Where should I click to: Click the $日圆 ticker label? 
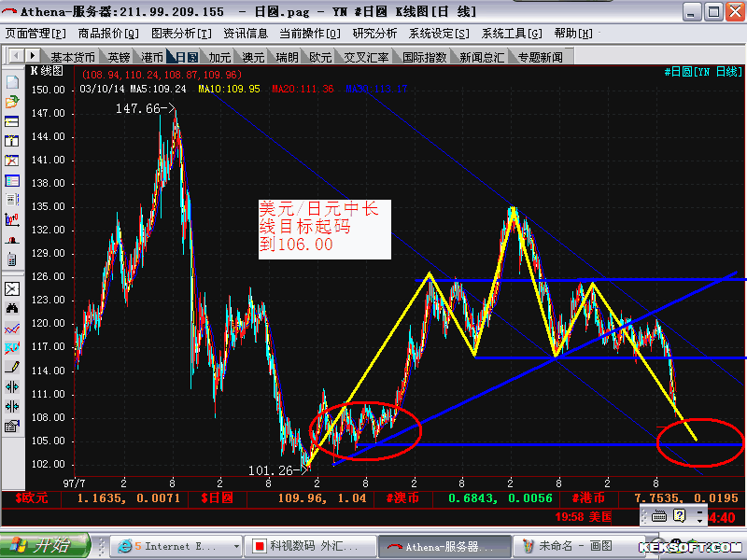click(x=218, y=498)
